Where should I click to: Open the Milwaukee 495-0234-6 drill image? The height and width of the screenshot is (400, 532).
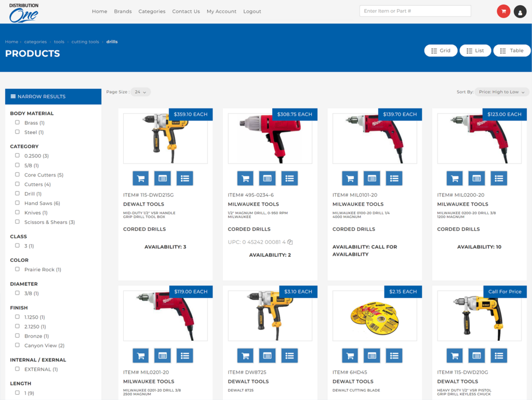270,138
